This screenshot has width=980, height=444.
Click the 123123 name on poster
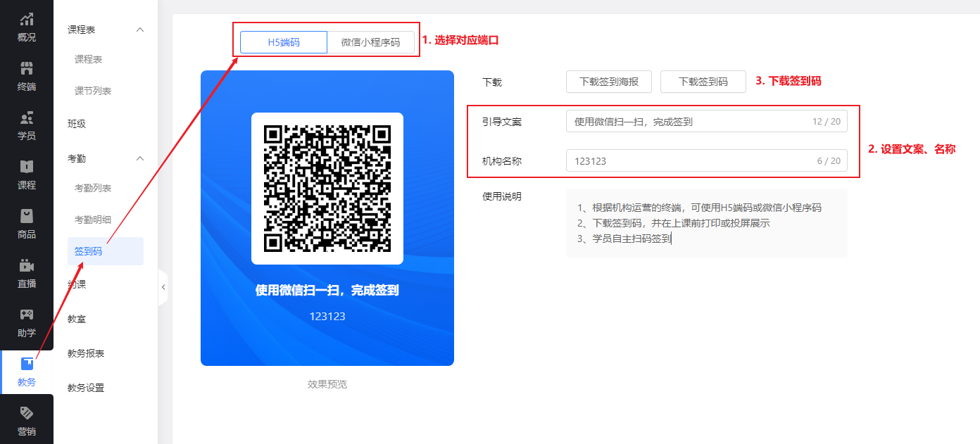tap(327, 317)
